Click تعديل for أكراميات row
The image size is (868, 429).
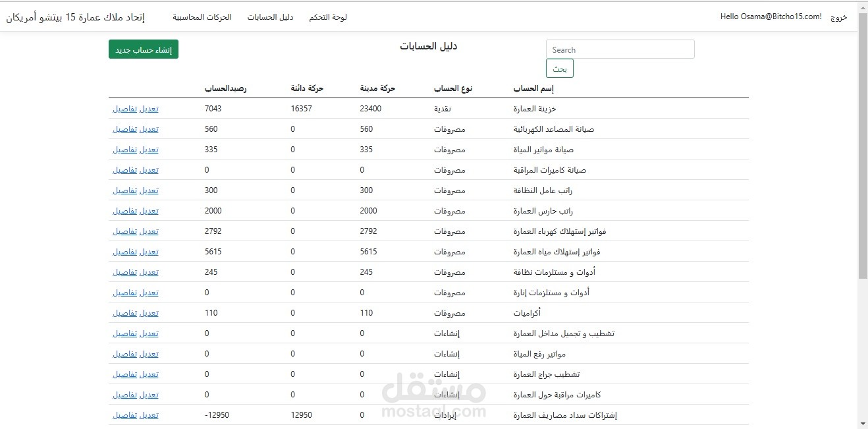tap(149, 313)
